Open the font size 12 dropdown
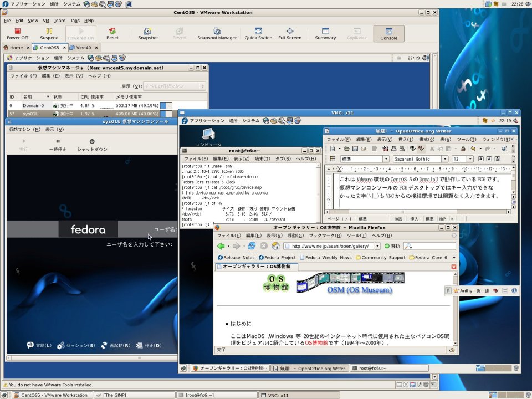The width and height of the screenshot is (532, 399). tap(470, 159)
